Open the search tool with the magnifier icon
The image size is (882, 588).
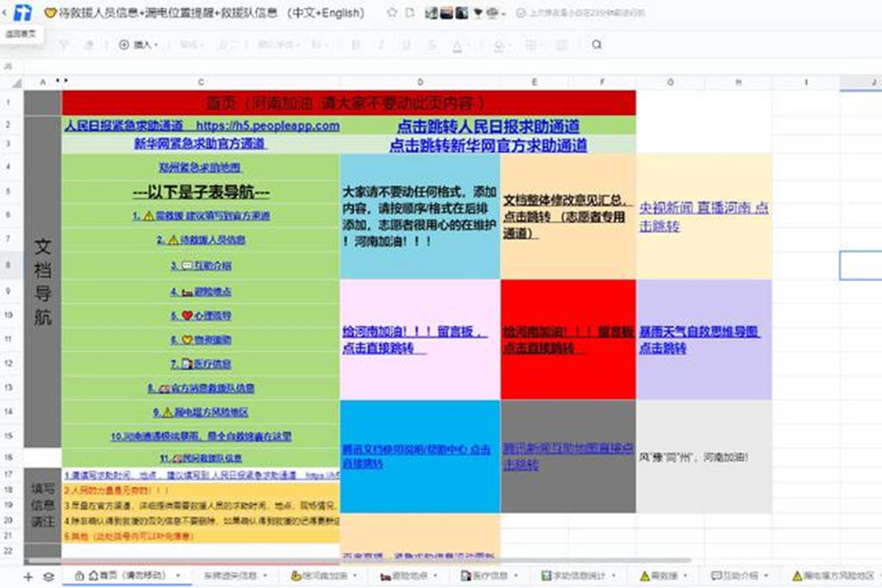pos(597,45)
